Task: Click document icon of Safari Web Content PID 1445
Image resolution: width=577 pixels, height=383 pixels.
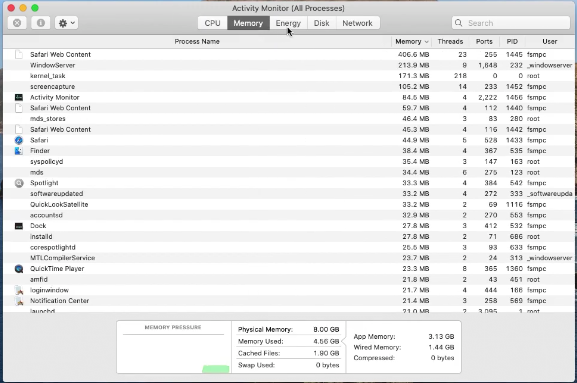Action: 19,54
